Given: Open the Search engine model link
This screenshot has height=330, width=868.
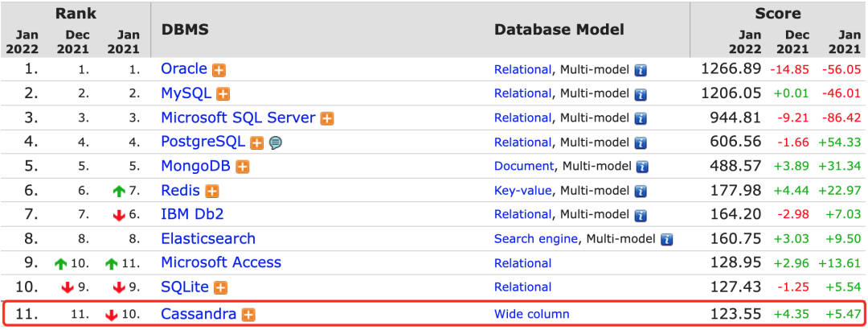Looking at the screenshot, I should [536, 238].
